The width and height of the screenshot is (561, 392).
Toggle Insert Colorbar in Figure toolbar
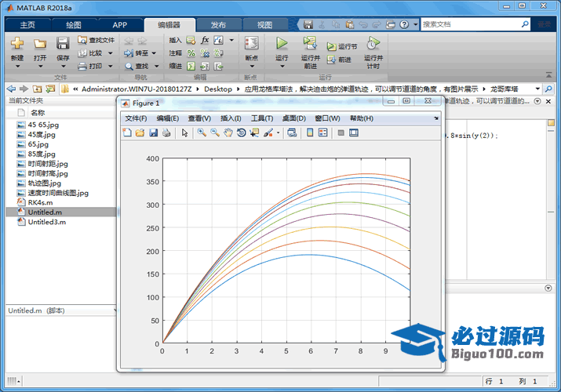pos(310,132)
